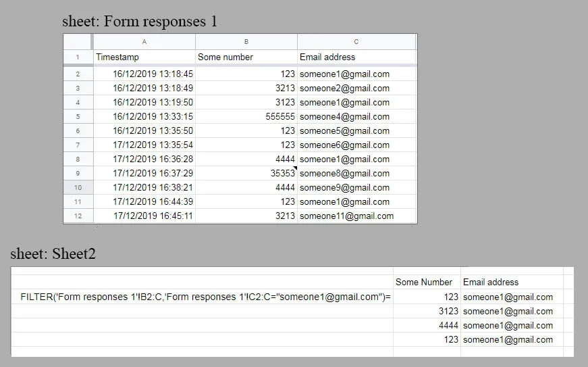This screenshot has width=588, height=367.
Task: Select cell with timestamp 16/12/2019 13:18:45
Action: [x=144, y=74]
